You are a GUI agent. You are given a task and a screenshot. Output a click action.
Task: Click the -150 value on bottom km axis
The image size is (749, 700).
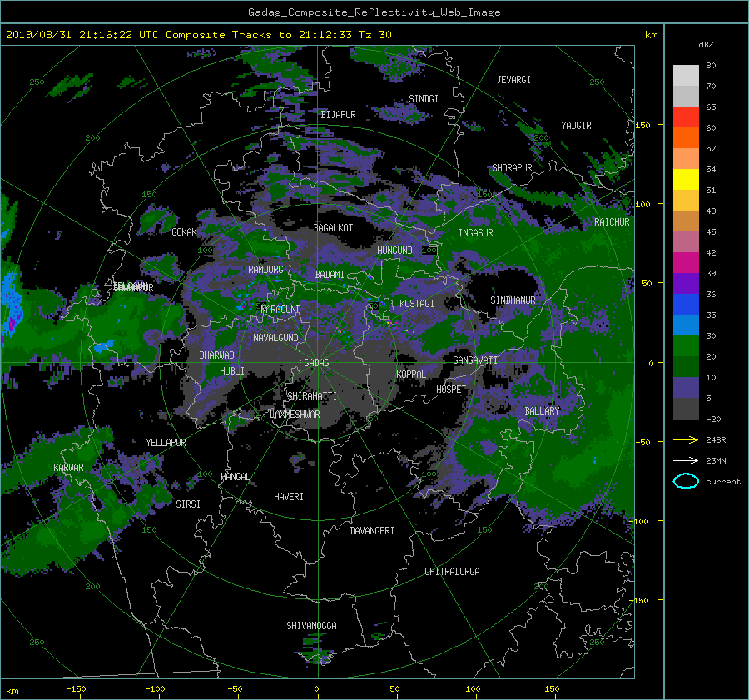(x=76, y=688)
